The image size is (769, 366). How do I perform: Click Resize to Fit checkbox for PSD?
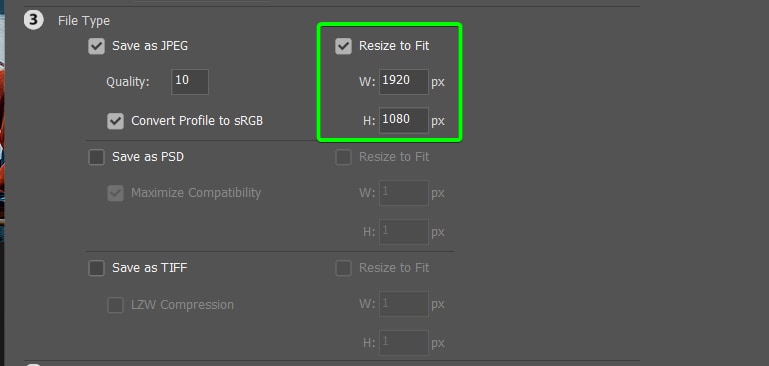click(x=343, y=157)
